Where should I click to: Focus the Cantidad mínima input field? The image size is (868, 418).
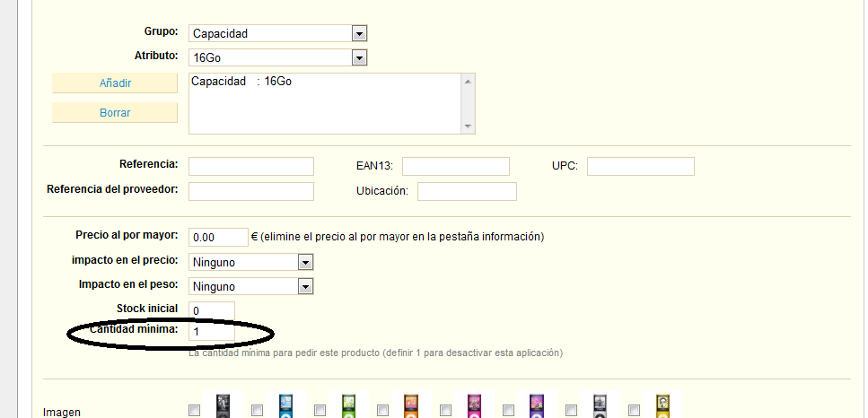pos(212,332)
